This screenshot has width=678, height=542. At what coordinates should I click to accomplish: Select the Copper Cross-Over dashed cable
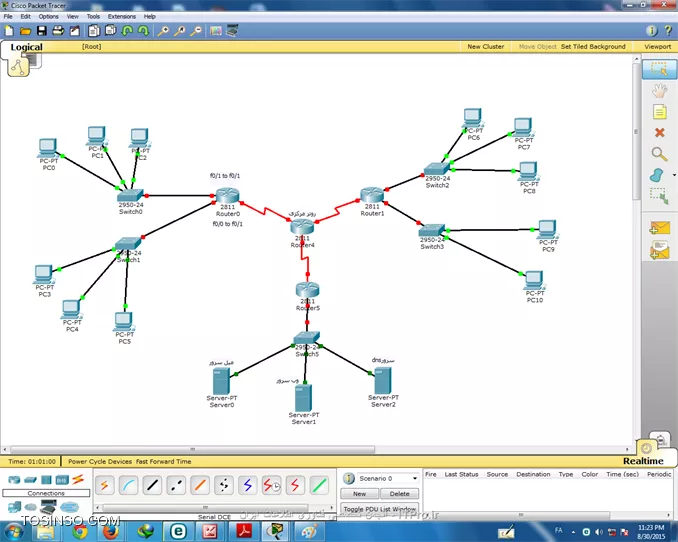[x=176, y=485]
